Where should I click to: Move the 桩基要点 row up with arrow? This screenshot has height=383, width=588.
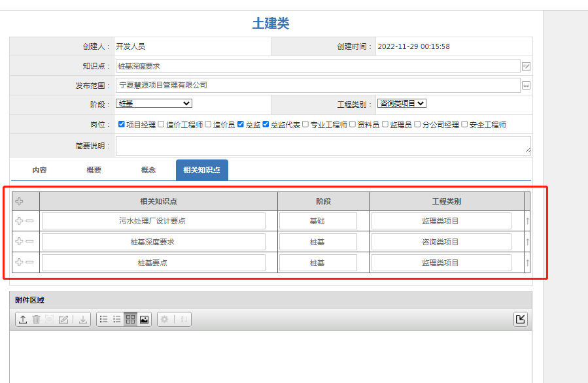pyautogui.click(x=527, y=263)
